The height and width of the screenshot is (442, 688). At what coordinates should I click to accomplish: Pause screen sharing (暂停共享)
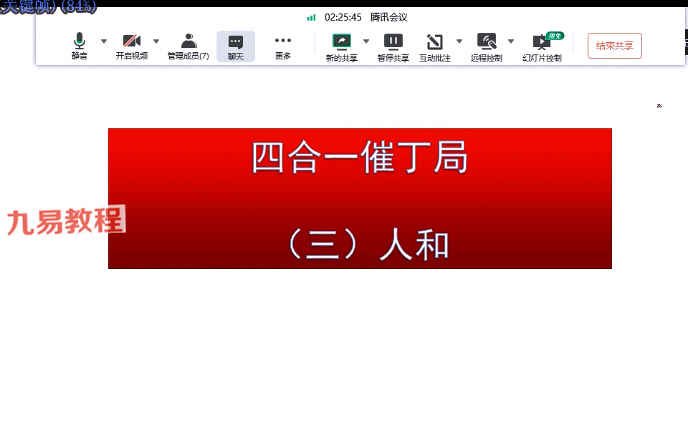393,47
